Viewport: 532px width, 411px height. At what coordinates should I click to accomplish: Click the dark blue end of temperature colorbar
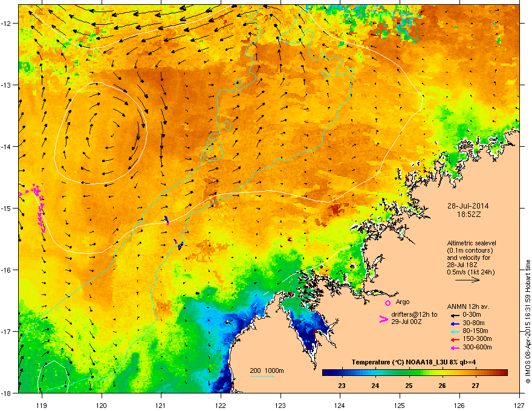click(x=326, y=373)
